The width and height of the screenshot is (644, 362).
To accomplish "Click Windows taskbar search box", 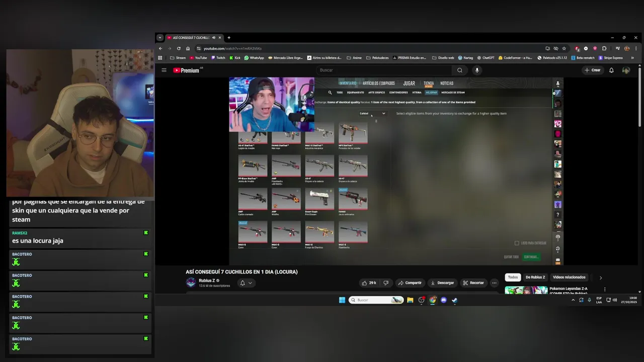I will 376,300.
